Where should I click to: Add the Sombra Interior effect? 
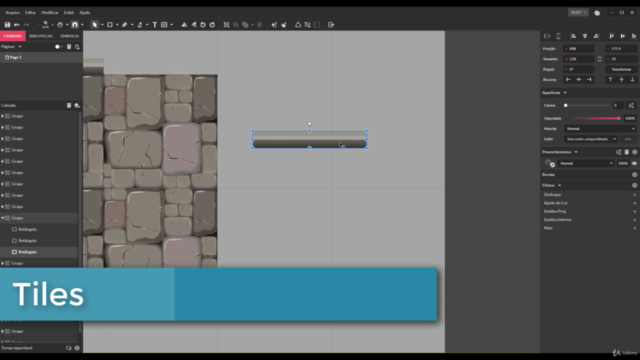pos(635,220)
